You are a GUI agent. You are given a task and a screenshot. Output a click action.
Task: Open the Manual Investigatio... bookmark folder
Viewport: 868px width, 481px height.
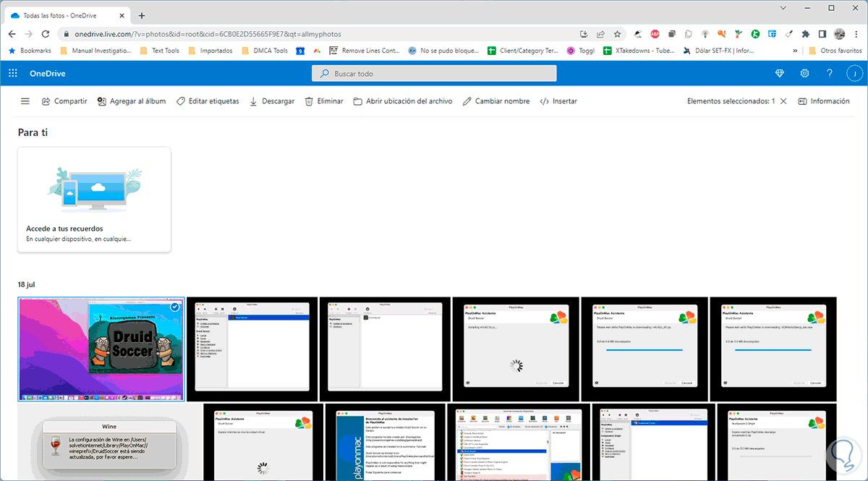click(x=96, y=51)
